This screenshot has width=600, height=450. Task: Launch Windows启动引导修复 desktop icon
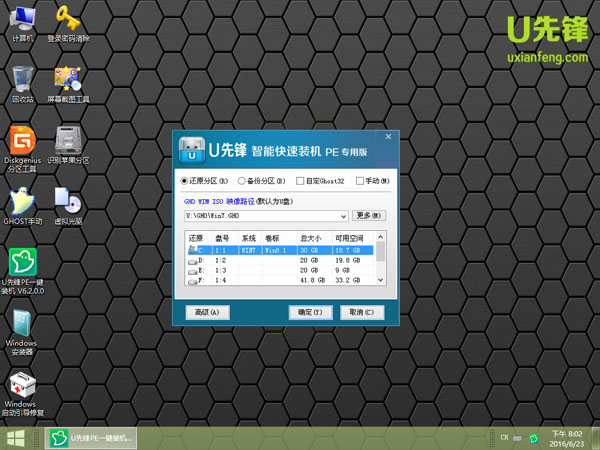[x=23, y=390]
